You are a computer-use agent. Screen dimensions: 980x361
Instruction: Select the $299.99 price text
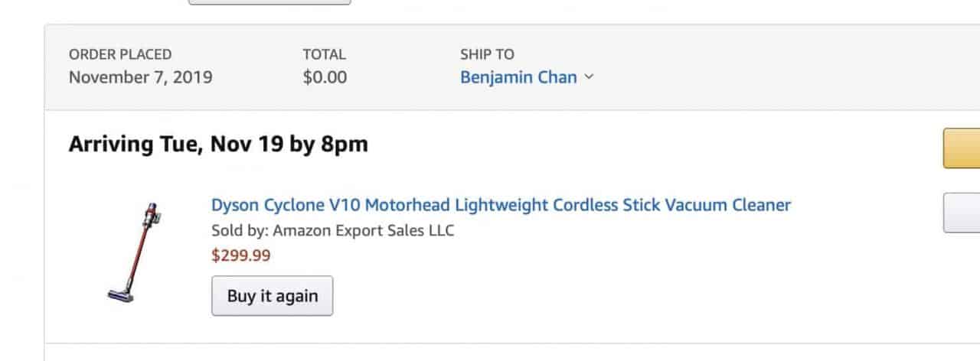(240, 255)
